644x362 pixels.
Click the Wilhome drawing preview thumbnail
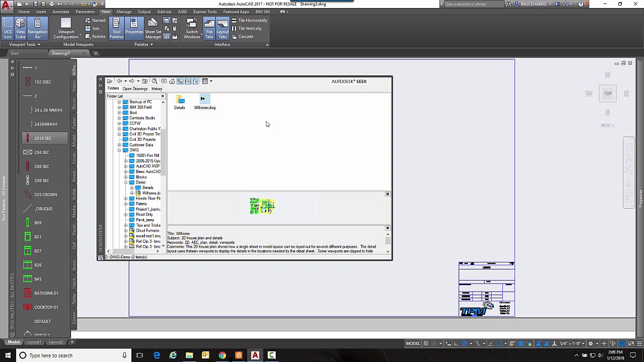(262, 206)
